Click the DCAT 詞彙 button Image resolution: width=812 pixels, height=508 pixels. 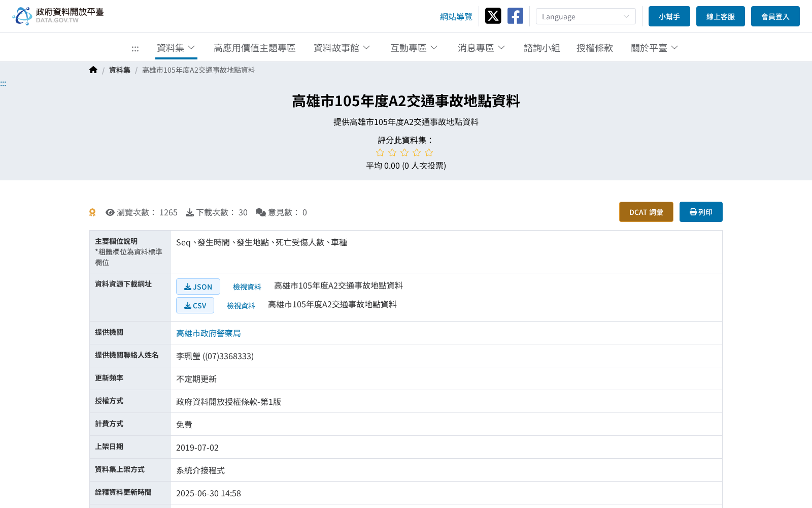point(646,212)
